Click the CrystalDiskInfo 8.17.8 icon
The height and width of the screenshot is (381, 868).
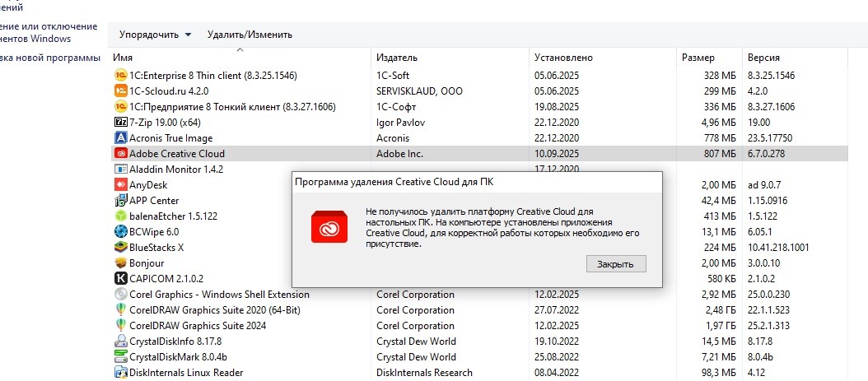tap(121, 342)
